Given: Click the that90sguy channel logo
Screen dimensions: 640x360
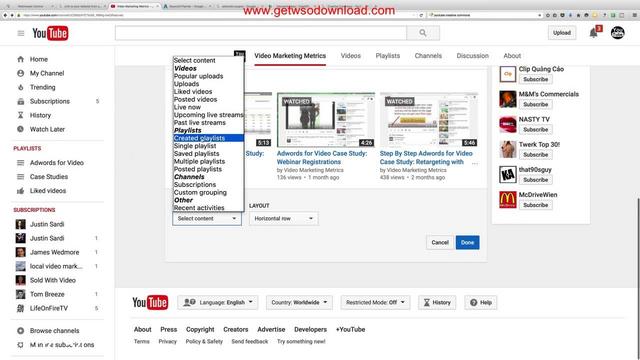Looking at the screenshot, I should pyautogui.click(x=507, y=175).
